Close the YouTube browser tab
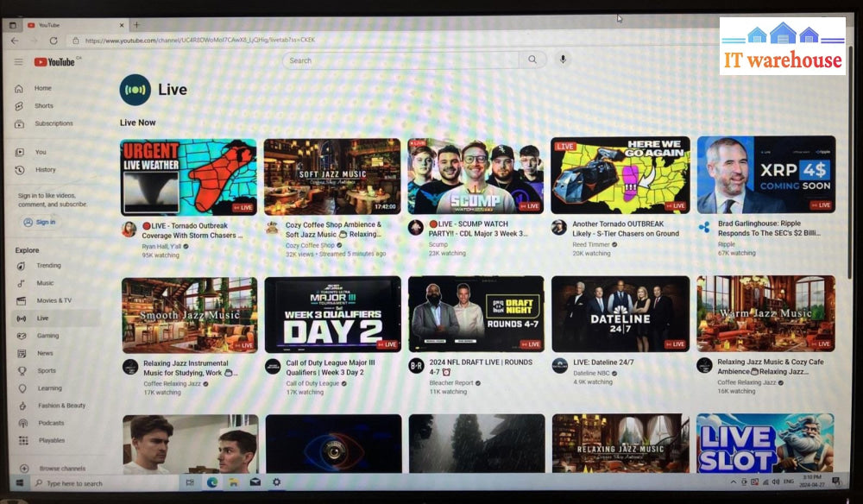 tap(121, 25)
